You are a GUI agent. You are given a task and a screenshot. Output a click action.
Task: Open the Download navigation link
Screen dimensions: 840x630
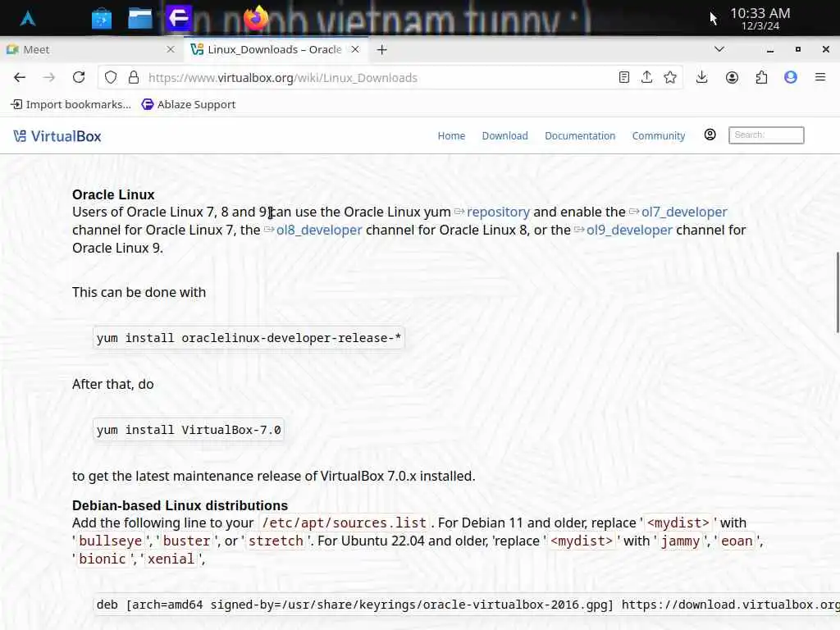point(504,136)
